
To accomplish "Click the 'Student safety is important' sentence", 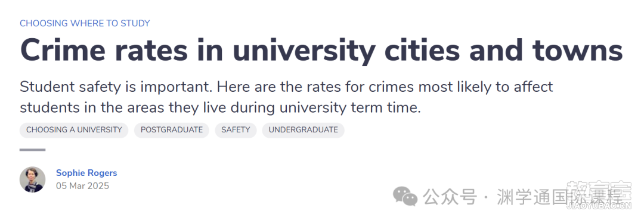I will (x=116, y=87).
